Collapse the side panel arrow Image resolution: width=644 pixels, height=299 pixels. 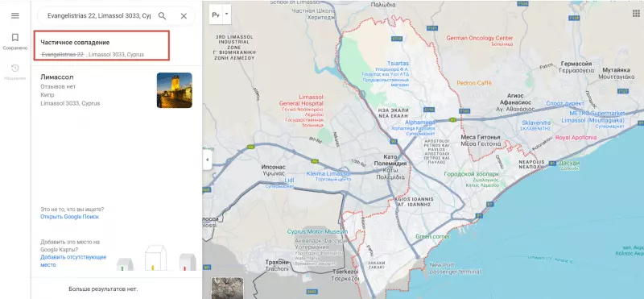coord(207,160)
